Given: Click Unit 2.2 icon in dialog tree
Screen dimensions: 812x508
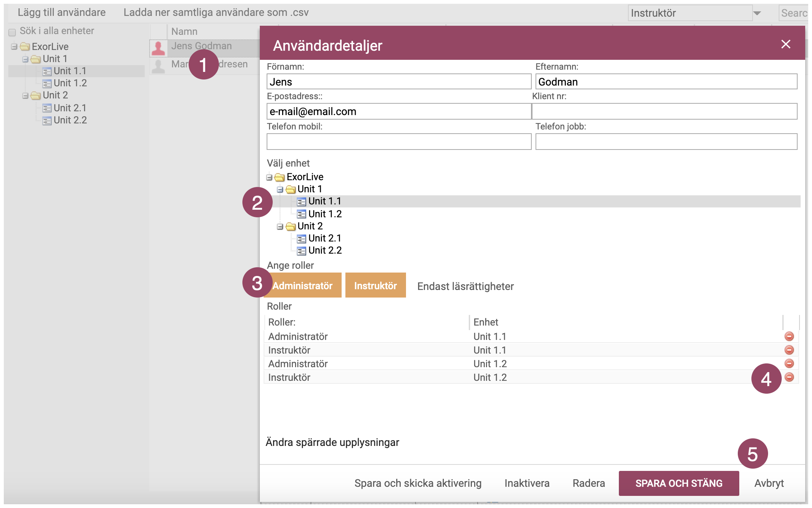Looking at the screenshot, I should [301, 251].
